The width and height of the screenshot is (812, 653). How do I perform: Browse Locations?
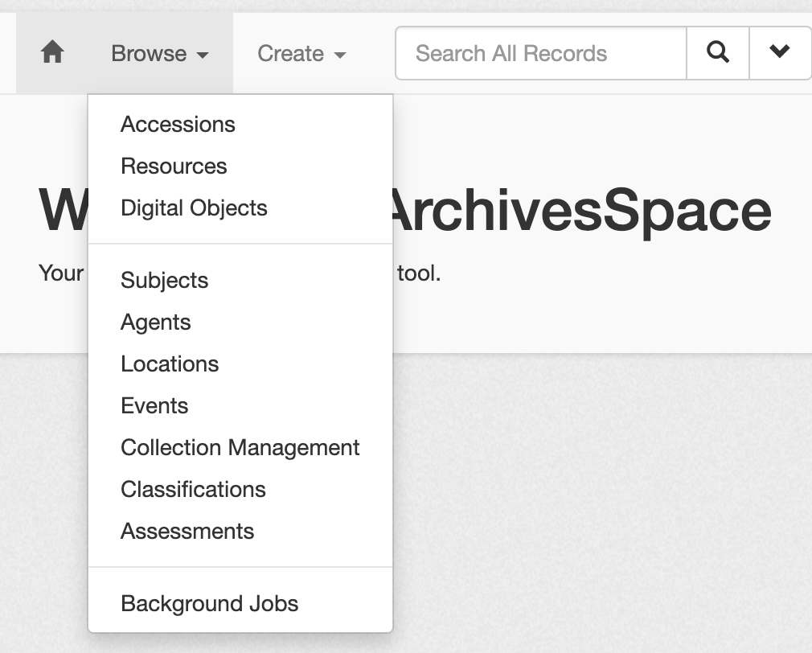pos(169,363)
